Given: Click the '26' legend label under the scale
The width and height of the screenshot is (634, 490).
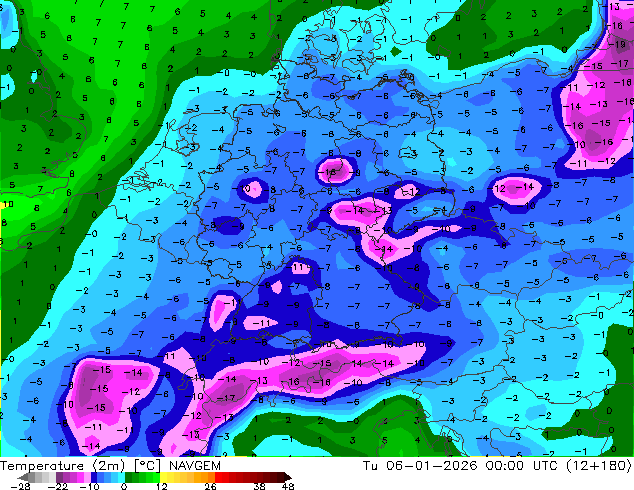Looking at the screenshot, I should pos(210,486).
